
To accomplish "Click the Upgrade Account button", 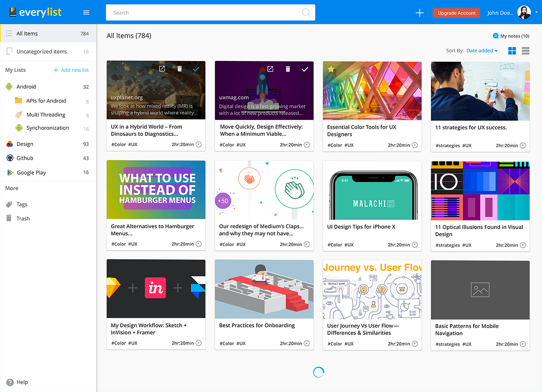I will point(457,13).
